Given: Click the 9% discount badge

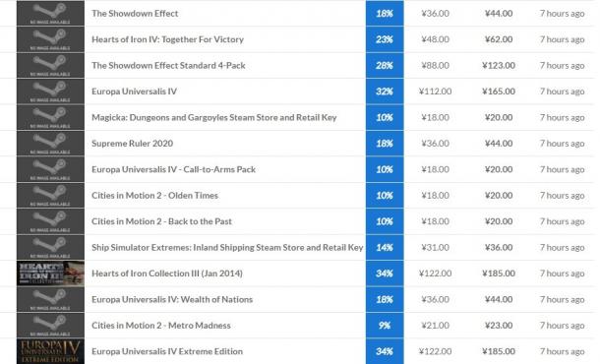Looking at the screenshot, I should (x=385, y=326).
